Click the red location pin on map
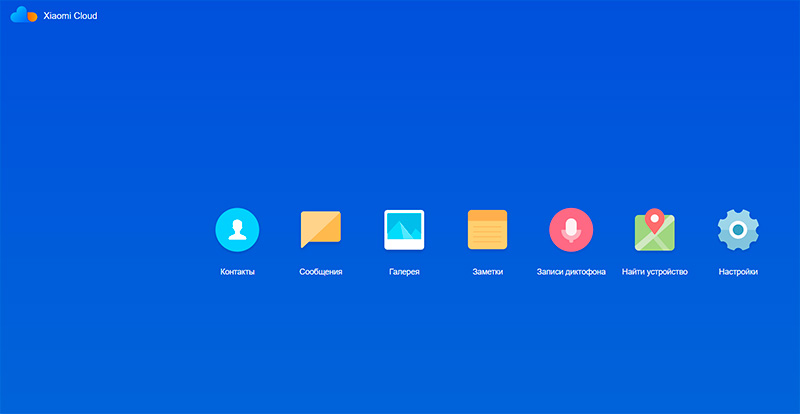The height and width of the screenshot is (414, 800). pos(654,219)
